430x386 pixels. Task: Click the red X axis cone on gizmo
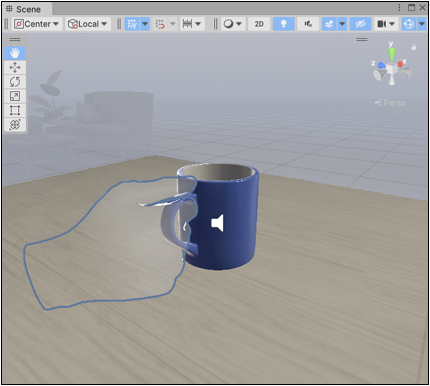coord(400,64)
